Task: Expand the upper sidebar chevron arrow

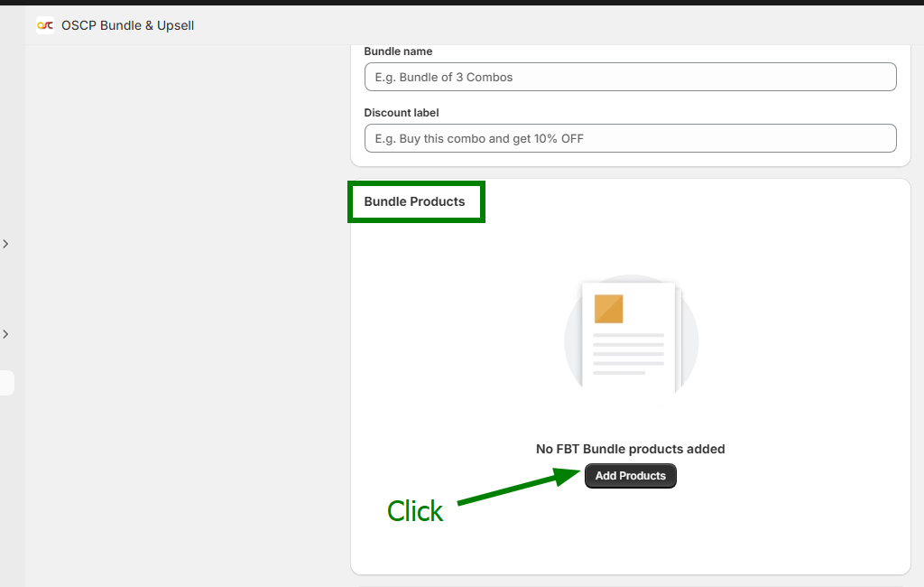Action: pyautogui.click(x=5, y=244)
